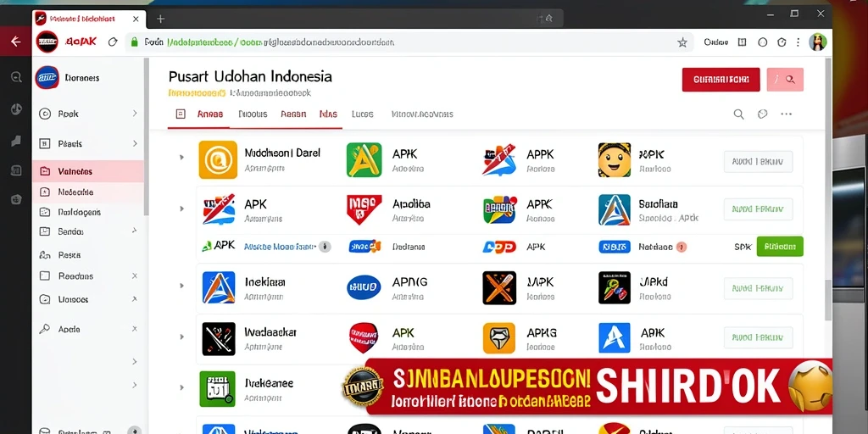Select Valnetes in the sidebar
The height and width of the screenshot is (434, 868).
(88, 171)
